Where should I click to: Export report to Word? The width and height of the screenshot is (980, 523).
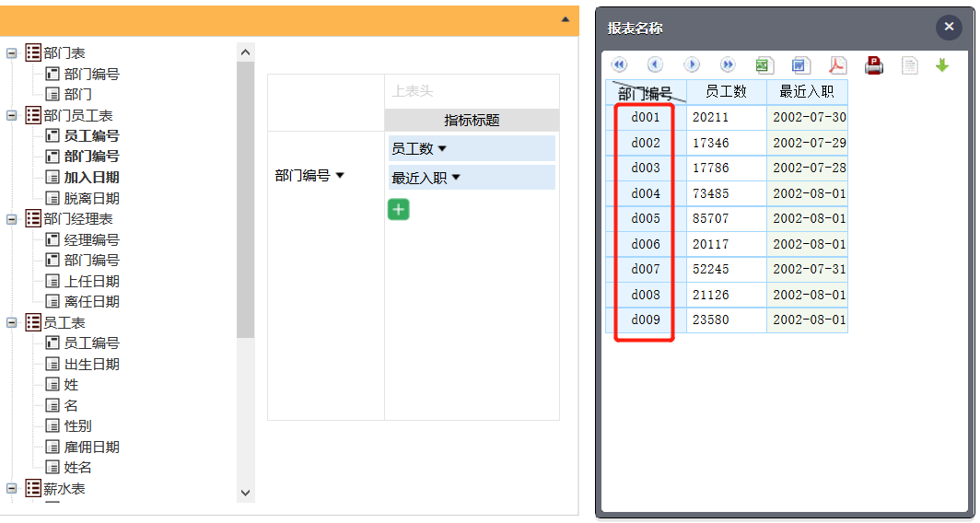(x=801, y=65)
